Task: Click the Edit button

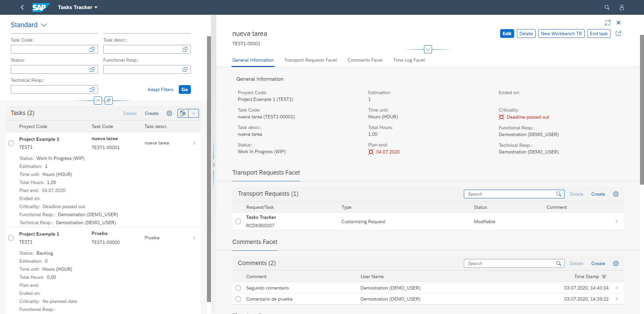Action: [x=507, y=34]
